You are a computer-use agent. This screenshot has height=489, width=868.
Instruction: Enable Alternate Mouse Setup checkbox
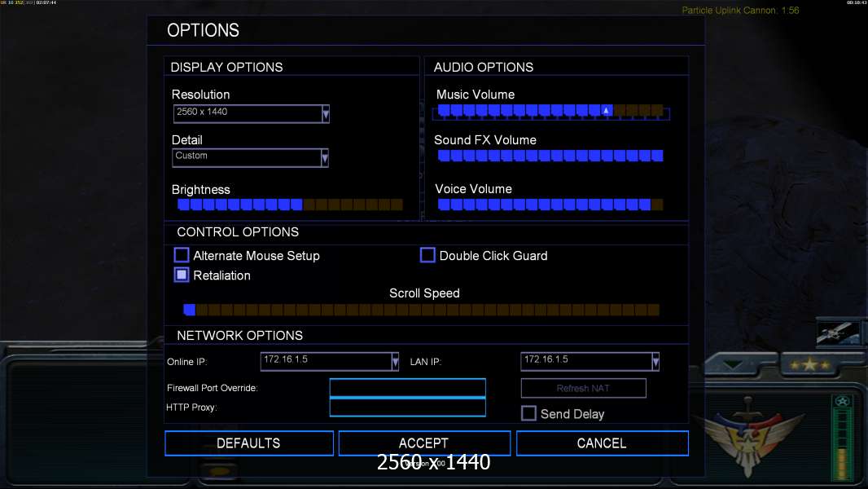pyautogui.click(x=182, y=255)
